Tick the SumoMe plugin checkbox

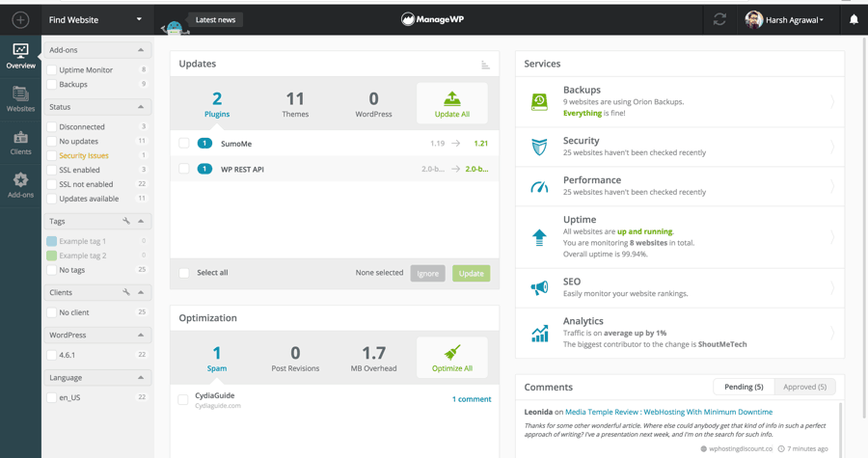(184, 144)
